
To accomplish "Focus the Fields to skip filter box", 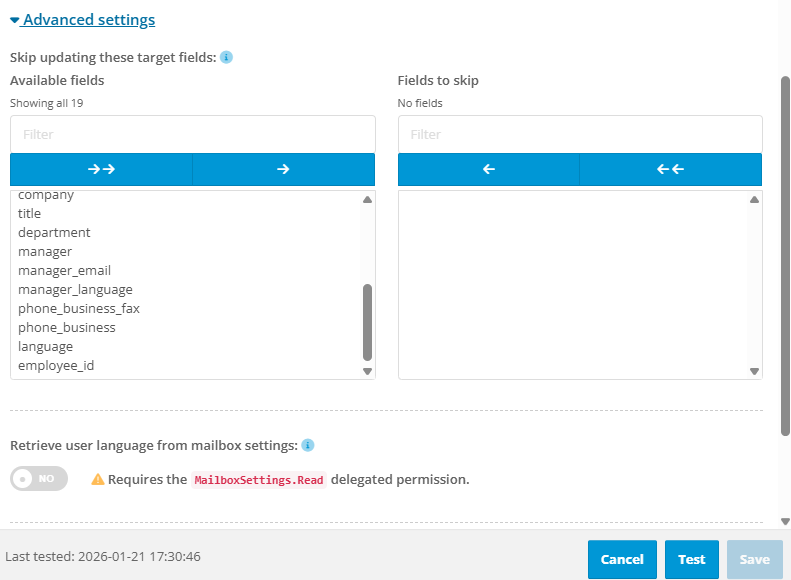I will (580, 135).
